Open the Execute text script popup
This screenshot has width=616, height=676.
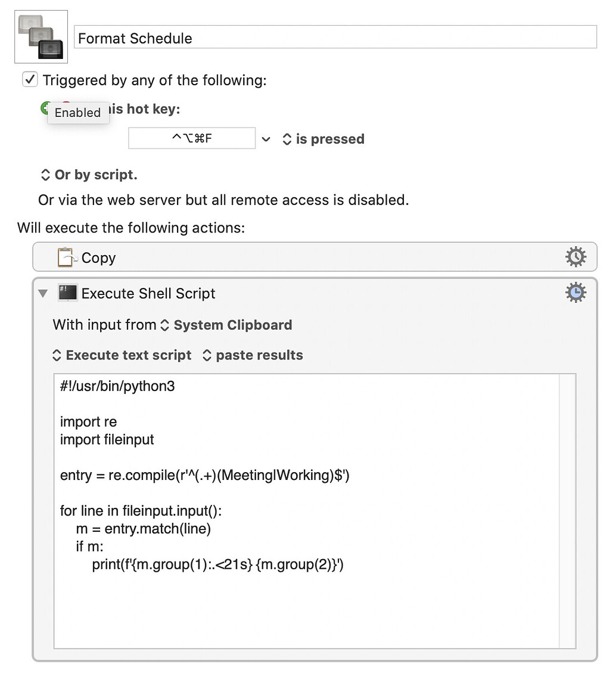point(122,355)
